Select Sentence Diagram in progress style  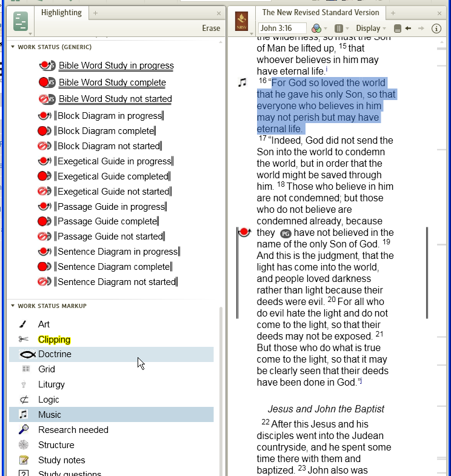pos(109,252)
